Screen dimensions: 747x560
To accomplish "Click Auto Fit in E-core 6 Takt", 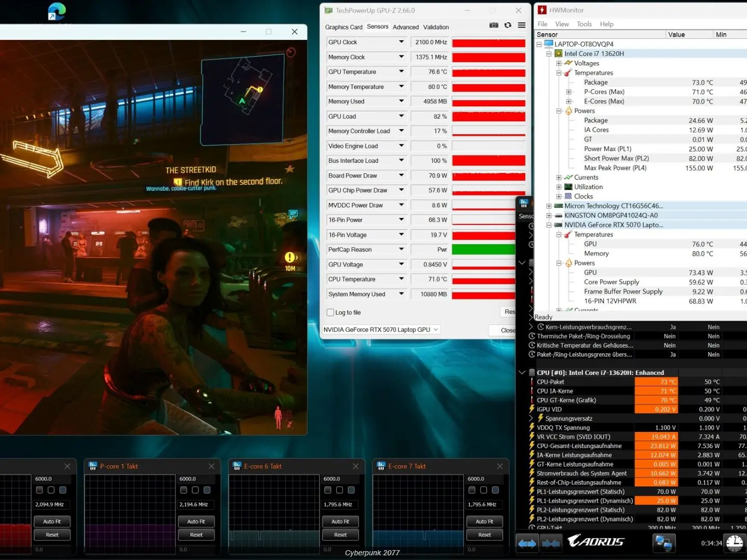I will pyautogui.click(x=340, y=522).
